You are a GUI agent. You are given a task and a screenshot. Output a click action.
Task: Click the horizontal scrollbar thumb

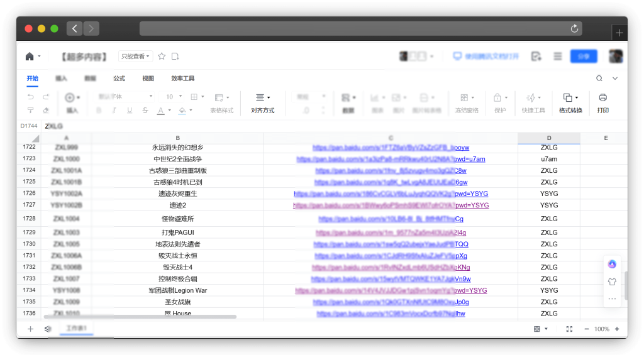[x=140, y=317]
